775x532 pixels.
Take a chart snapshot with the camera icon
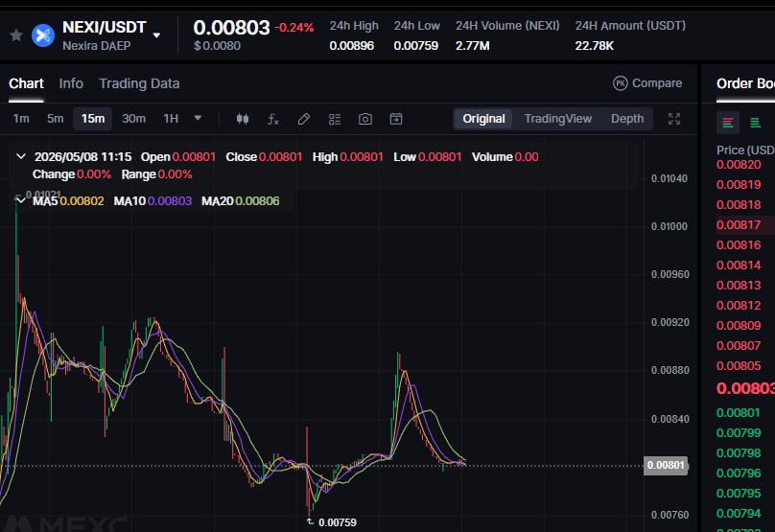point(365,119)
